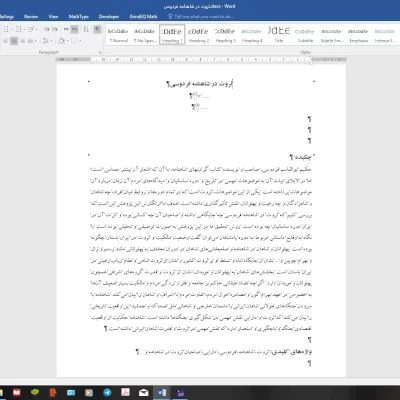
Task: Apply the Heading 2 style
Action: (x=199, y=35)
